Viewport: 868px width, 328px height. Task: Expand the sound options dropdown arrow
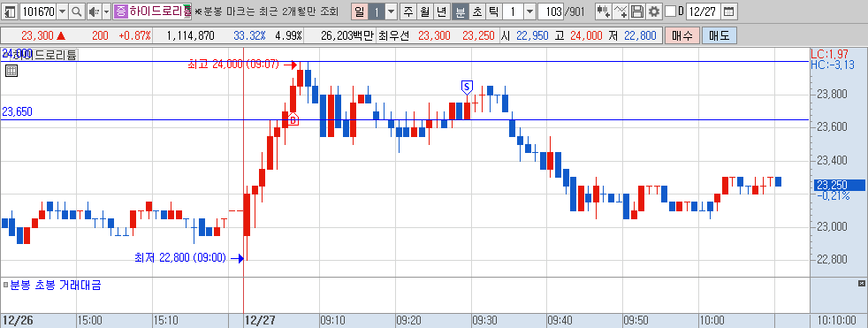[x=106, y=11]
